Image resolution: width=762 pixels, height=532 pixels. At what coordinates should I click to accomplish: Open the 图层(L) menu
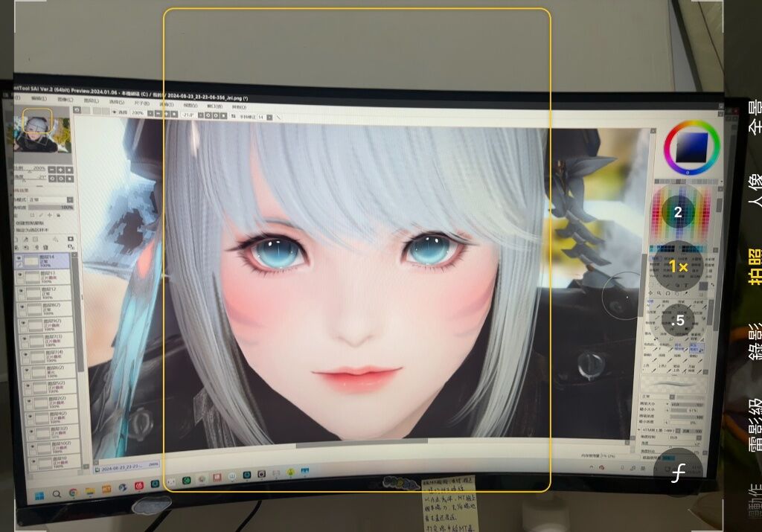coord(91,100)
